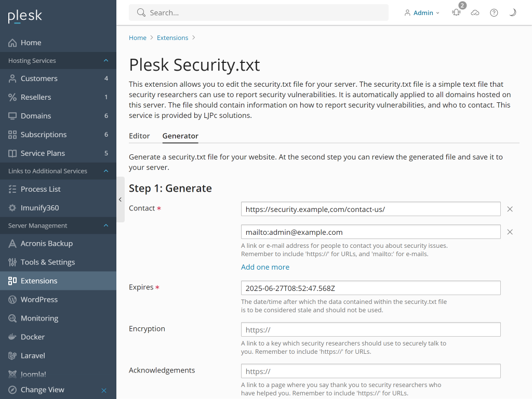Toggle dark mode with the moon icon
The width and height of the screenshot is (532, 399).
click(512, 12)
